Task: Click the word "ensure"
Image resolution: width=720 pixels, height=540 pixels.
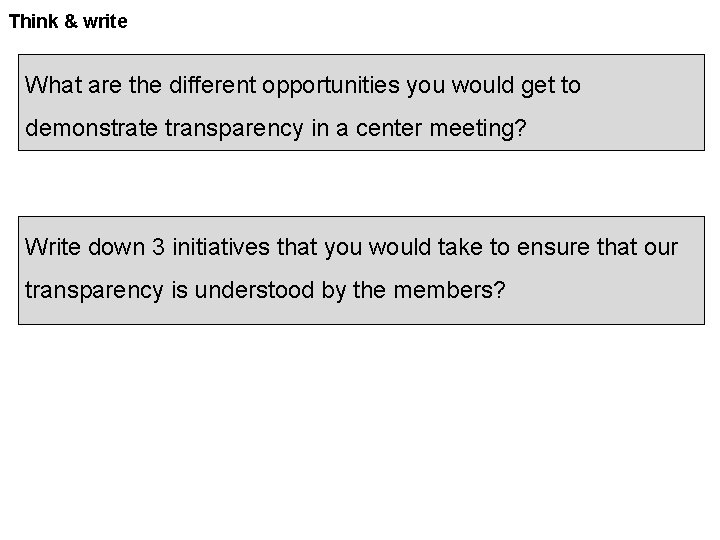Action: (553, 248)
